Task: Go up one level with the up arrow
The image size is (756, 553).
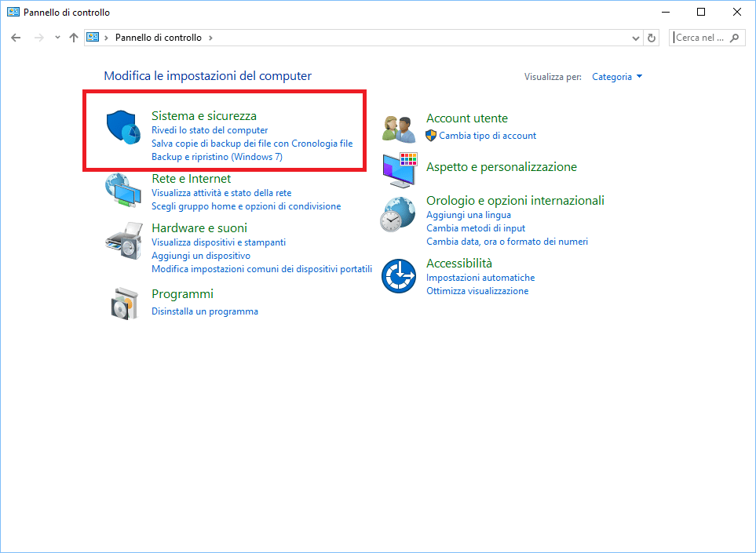Action: click(74, 38)
